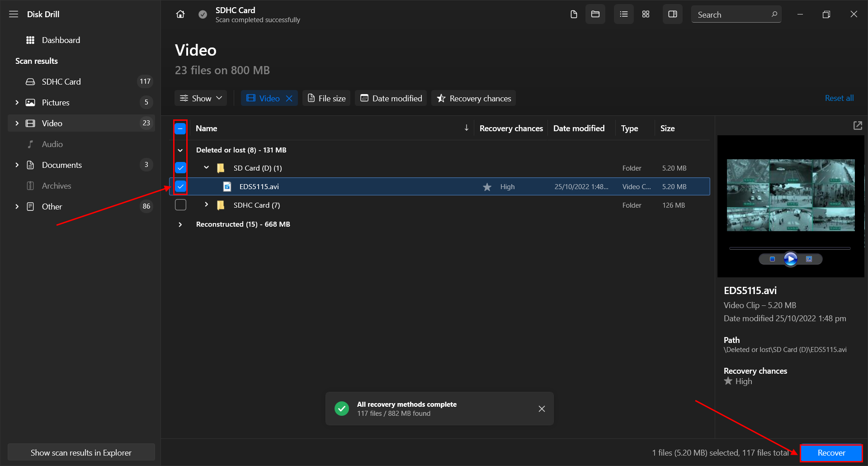Switch to file view icon in toolbar
This screenshot has width=868, height=466.
pyautogui.click(x=574, y=14)
